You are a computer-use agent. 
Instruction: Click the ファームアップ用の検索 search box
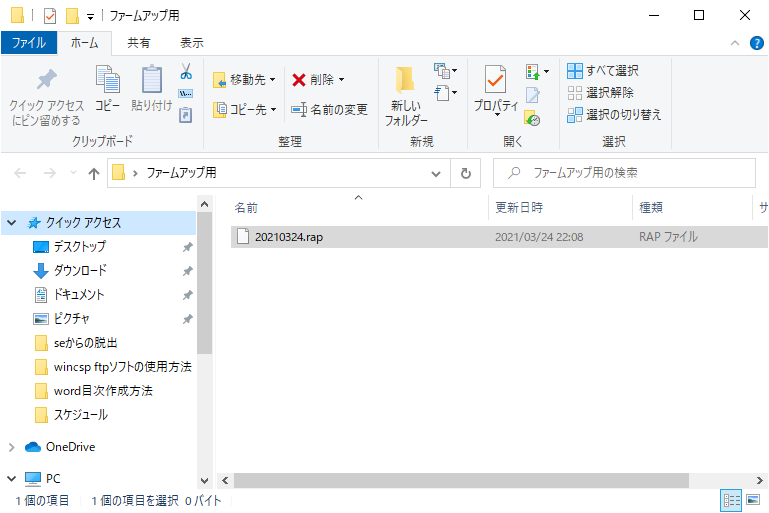pyautogui.click(x=624, y=173)
